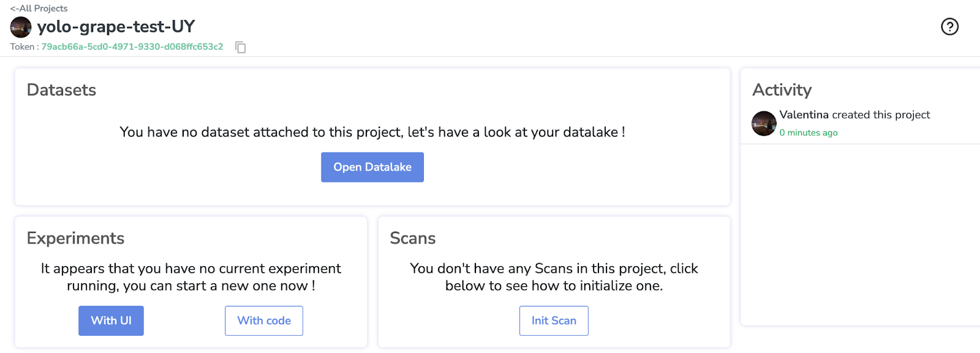
Task: Select the project token string
Action: click(132, 47)
